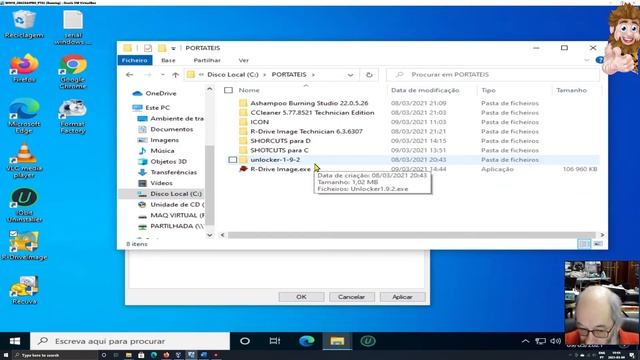Click new folder quick access icon
Screen dimensions: 640x360
click(162, 48)
